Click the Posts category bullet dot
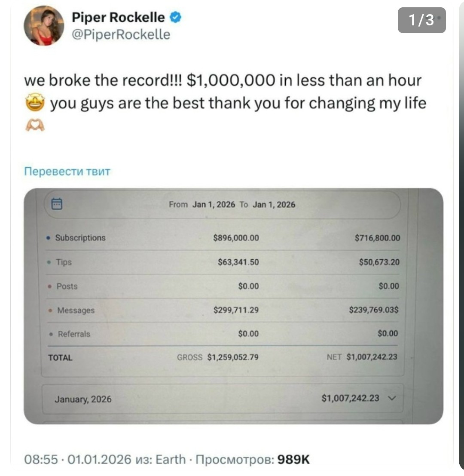The width and height of the screenshot is (464, 476). 49,286
